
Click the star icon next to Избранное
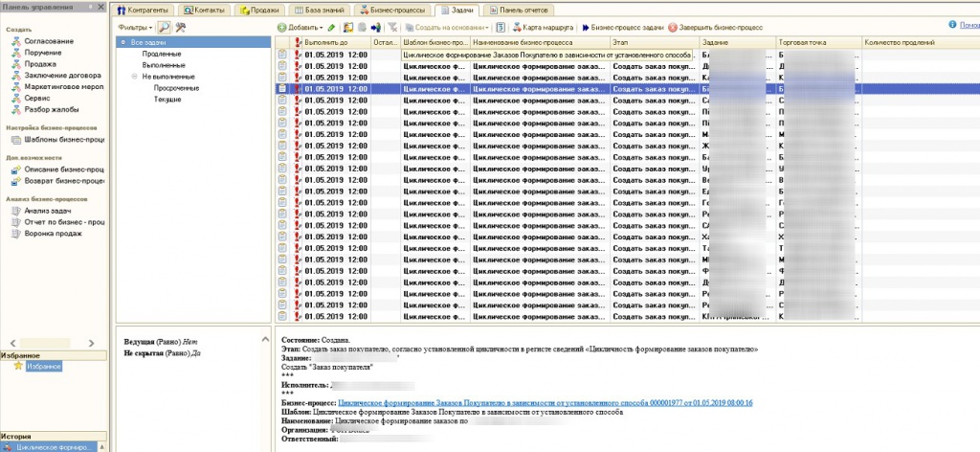coord(19,367)
